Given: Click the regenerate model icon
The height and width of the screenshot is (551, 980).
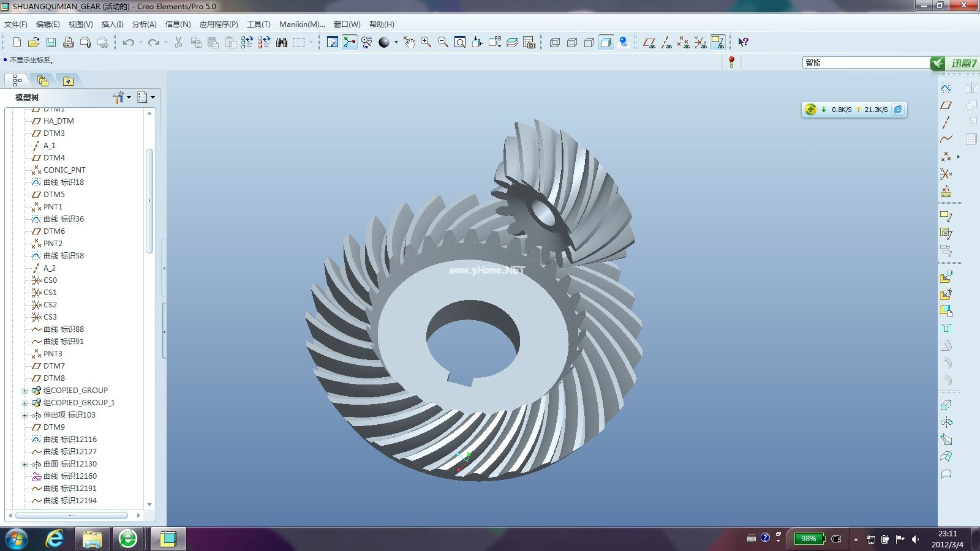Looking at the screenshot, I should (247, 42).
